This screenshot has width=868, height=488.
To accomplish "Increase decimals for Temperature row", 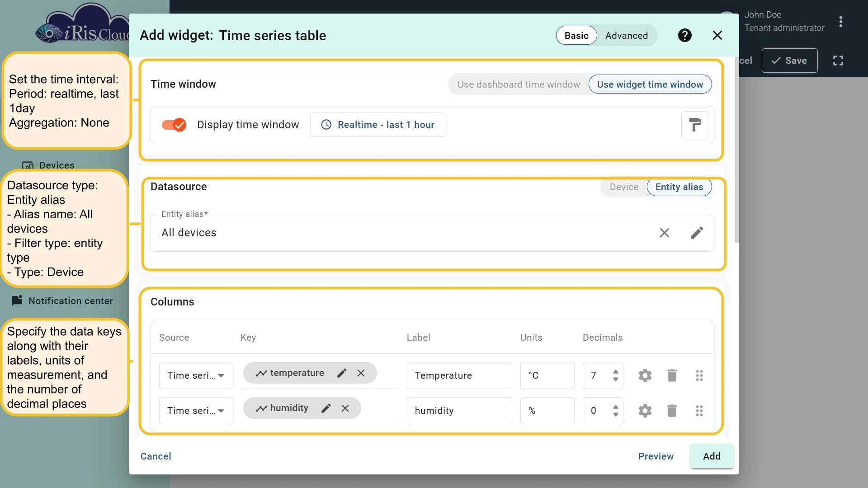I will pyautogui.click(x=616, y=372).
